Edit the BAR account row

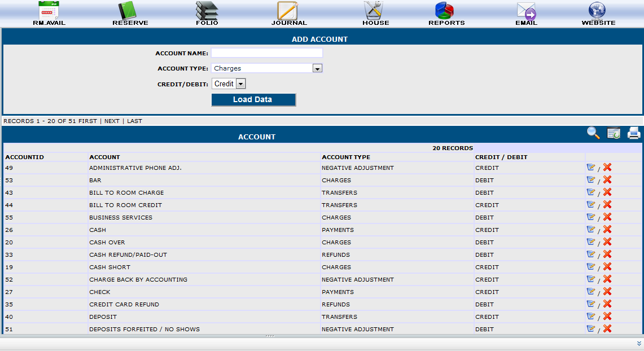(590, 179)
